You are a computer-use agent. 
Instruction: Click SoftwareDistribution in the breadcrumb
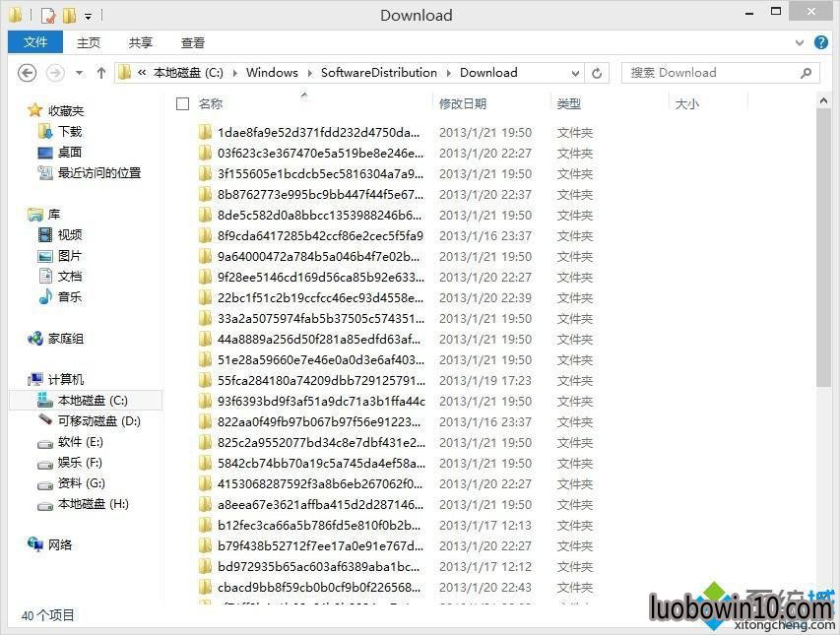tap(379, 73)
